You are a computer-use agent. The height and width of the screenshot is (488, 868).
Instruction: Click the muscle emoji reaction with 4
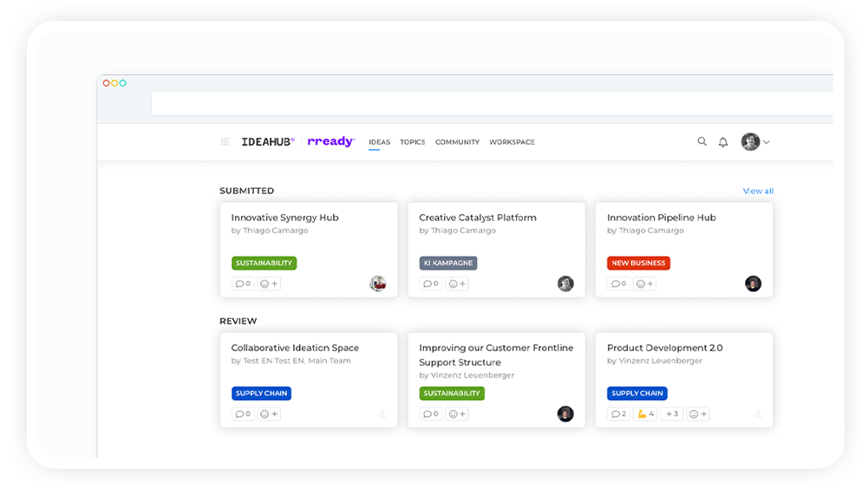(x=645, y=413)
